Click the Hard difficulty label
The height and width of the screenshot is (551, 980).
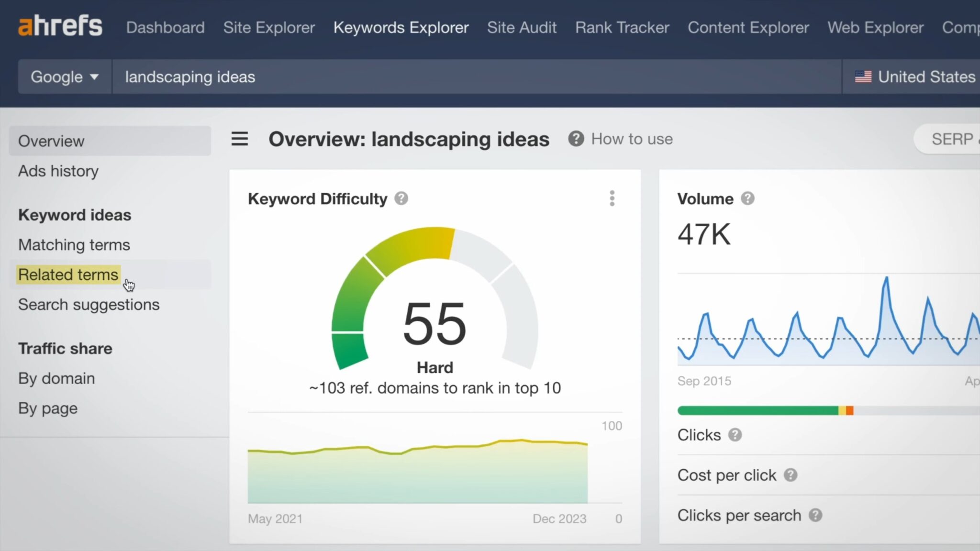(434, 367)
